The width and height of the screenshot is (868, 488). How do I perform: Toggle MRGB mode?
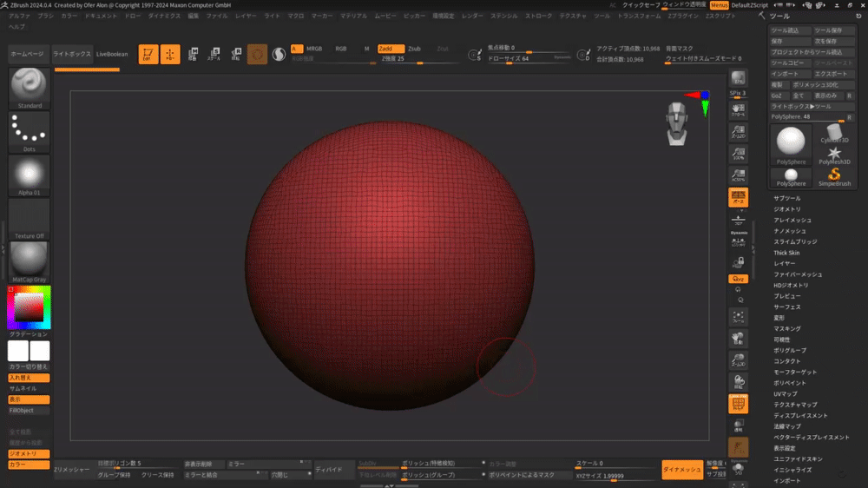coord(314,49)
